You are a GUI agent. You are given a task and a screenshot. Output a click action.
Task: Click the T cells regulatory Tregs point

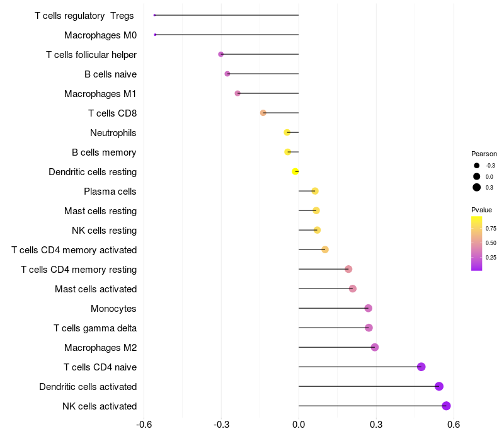click(154, 15)
